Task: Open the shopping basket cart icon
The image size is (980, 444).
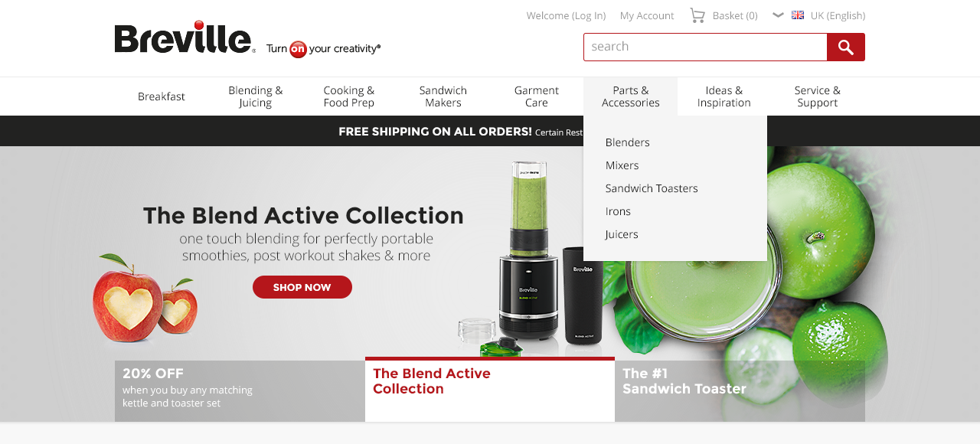Action: click(697, 15)
